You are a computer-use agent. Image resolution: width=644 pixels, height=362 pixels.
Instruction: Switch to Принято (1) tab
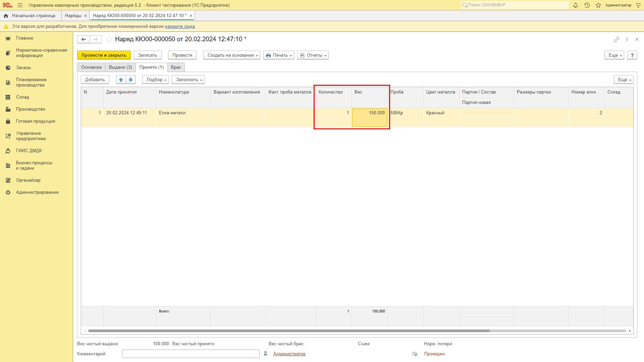pos(152,67)
